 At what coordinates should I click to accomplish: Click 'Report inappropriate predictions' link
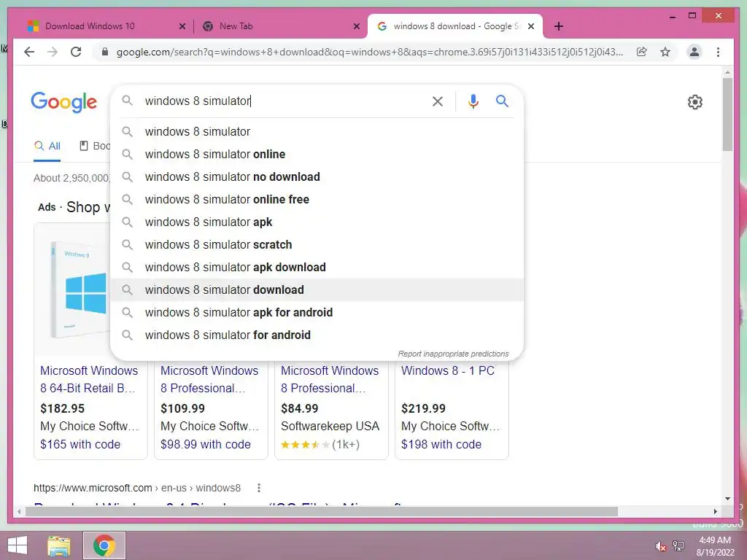coord(453,354)
